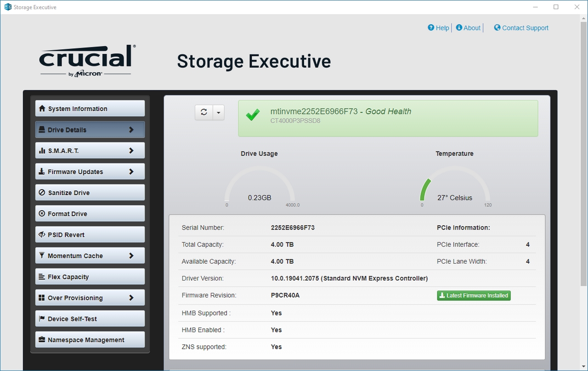Expand the Drive Details chevron
The height and width of the screenshot is (371, 588).
(131, 130)
